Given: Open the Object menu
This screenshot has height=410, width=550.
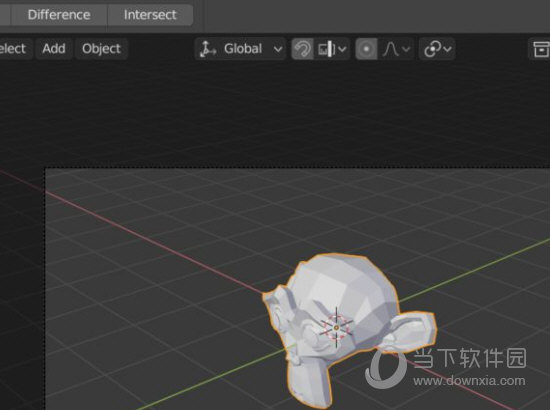Looking at the screenshot, I should (101, 48).
